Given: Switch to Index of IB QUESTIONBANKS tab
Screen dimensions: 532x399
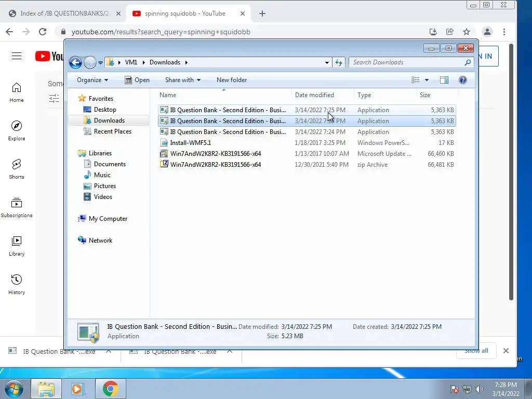Looking at the screenshot, I should (x=64, y=14).
